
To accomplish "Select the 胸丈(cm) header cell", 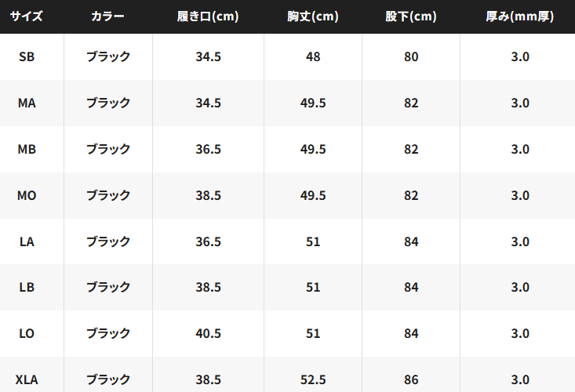I will 313,16.
